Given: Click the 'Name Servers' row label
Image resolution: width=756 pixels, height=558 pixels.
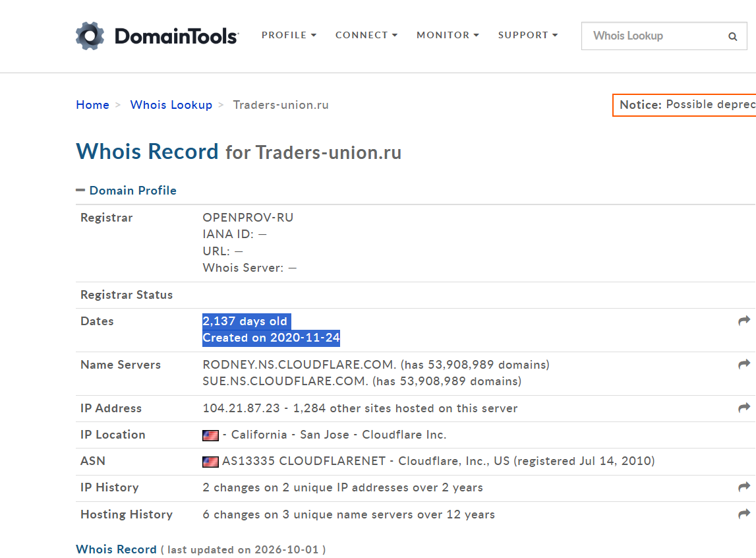Looking at the screenshot, I should [121, 365].
